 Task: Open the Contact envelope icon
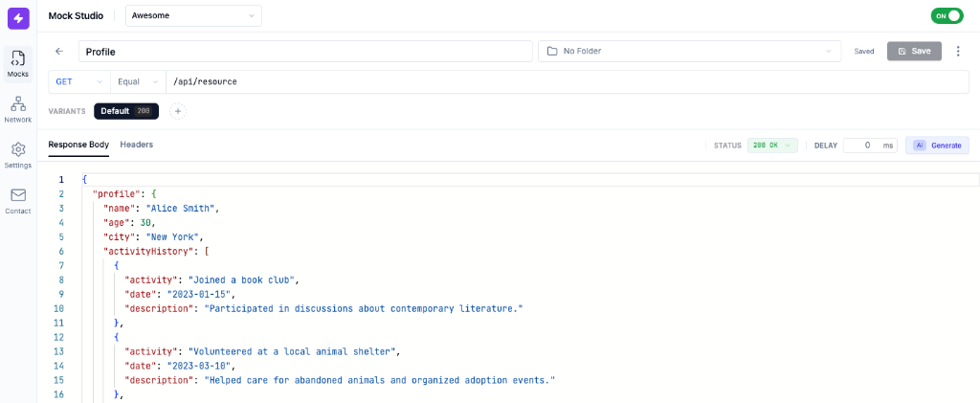[x=18, y=200]
